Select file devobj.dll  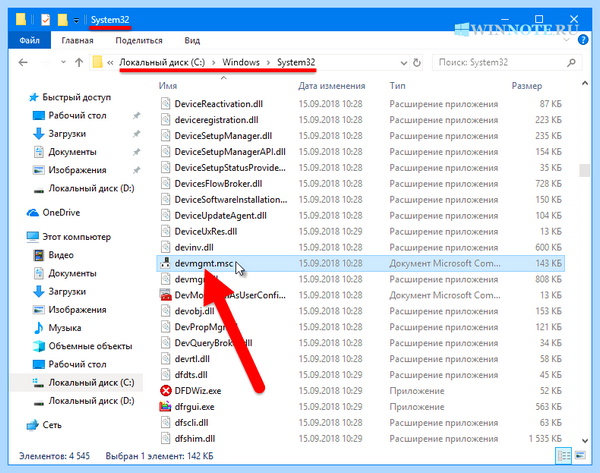coord(194,311)
